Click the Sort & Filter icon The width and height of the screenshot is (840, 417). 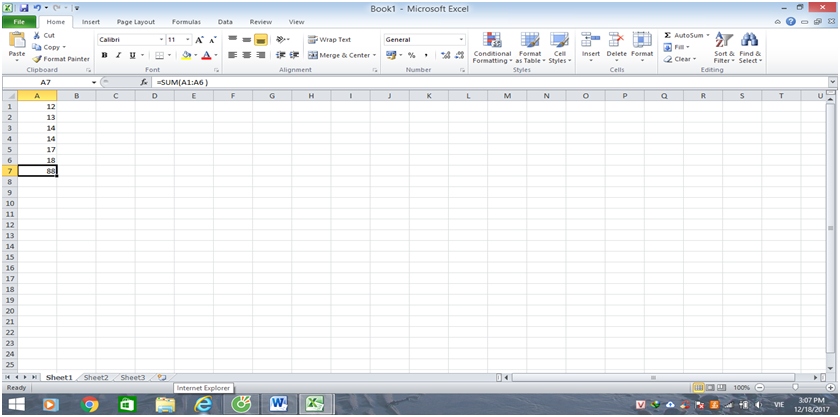[724, 47]
